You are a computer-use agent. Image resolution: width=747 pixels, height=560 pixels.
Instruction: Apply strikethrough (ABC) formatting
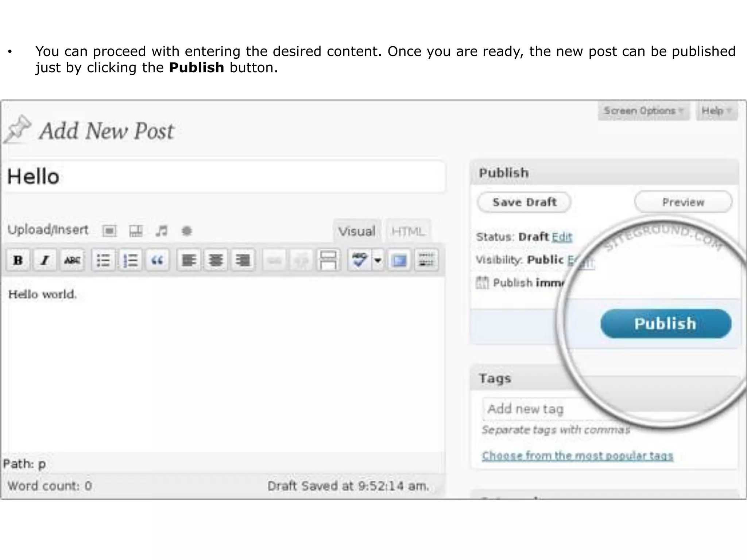click(x=72, y=260)
